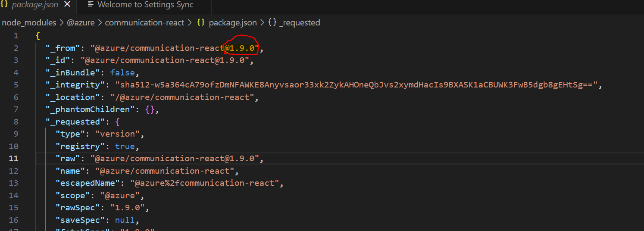The width and height of the screenshot is (644, 231).
Task: Click the "_requested" key on line 8
Action: pos(75,122)
